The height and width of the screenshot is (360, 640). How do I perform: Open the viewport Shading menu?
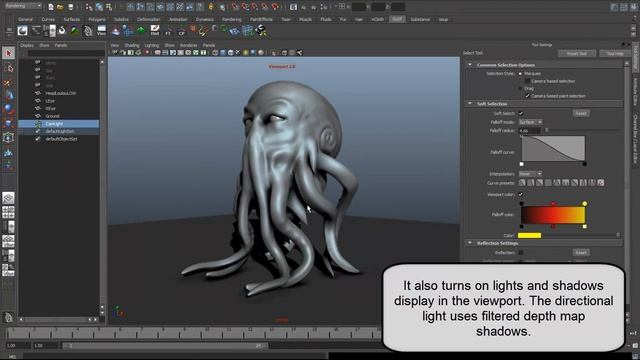(x=132, y=45)
